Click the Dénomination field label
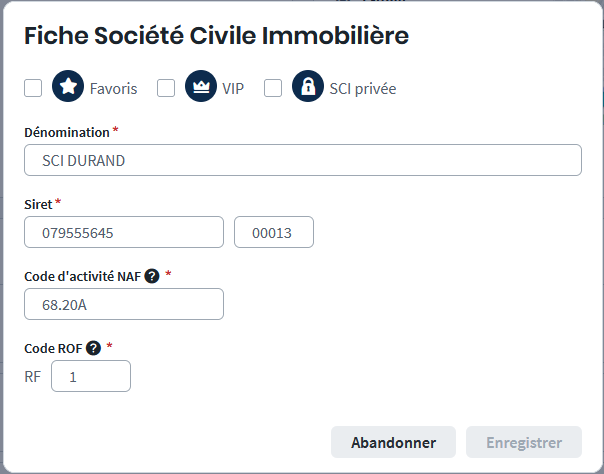The height and width of the screenshot is (474, 604). click(x=66, y=132)
